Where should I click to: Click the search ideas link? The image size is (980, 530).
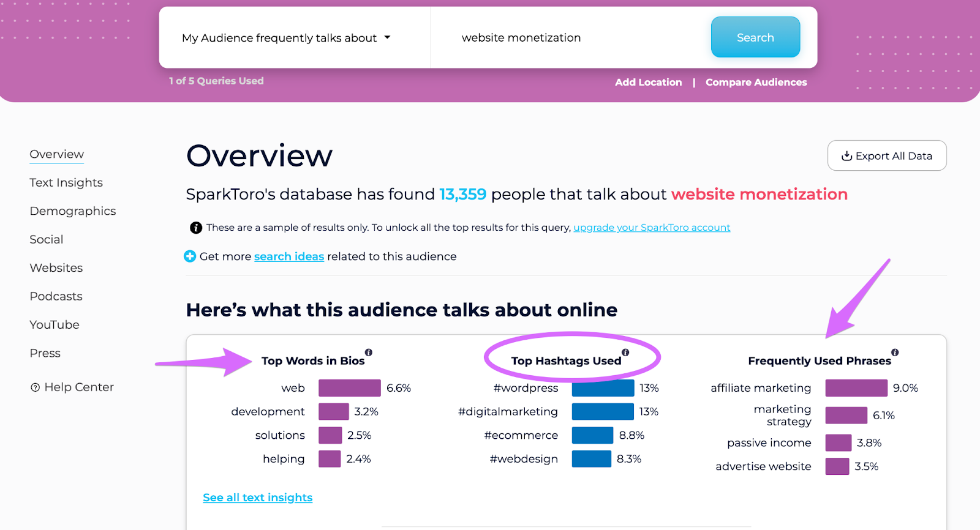(289, 256)
